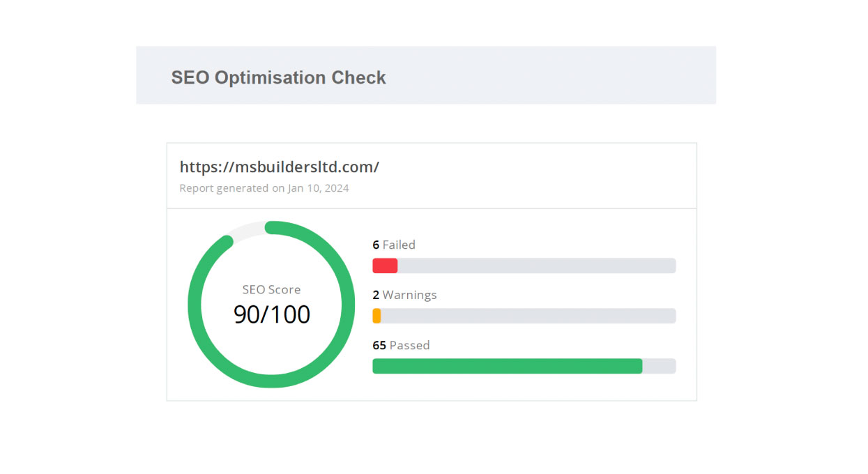Click the SEO Score label inside gauge

271,289
